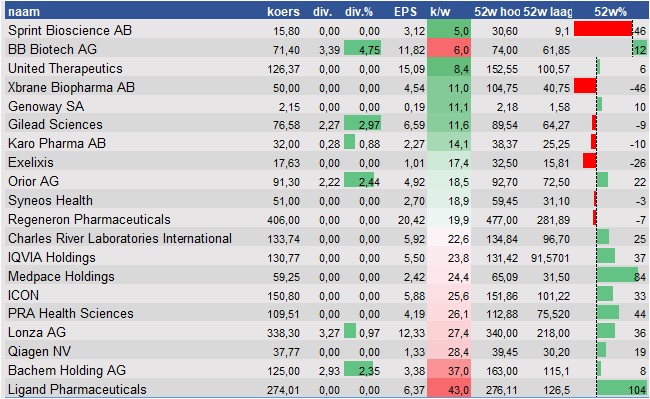Select the IQVIA Holdings 52w laag value
Image resolution: width=650 pixels, height=399 pixels.
(550, 258)
